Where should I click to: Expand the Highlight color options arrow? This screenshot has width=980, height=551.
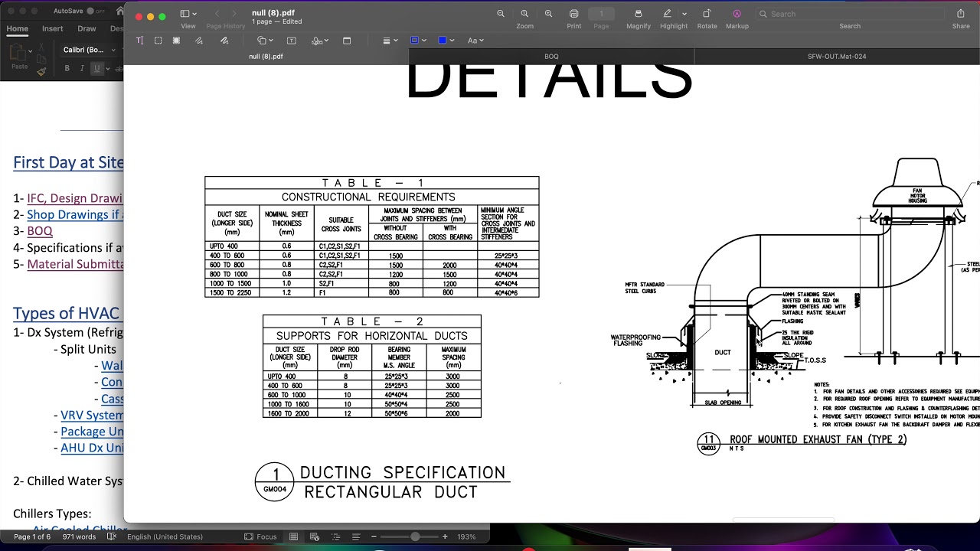(684, 14)
